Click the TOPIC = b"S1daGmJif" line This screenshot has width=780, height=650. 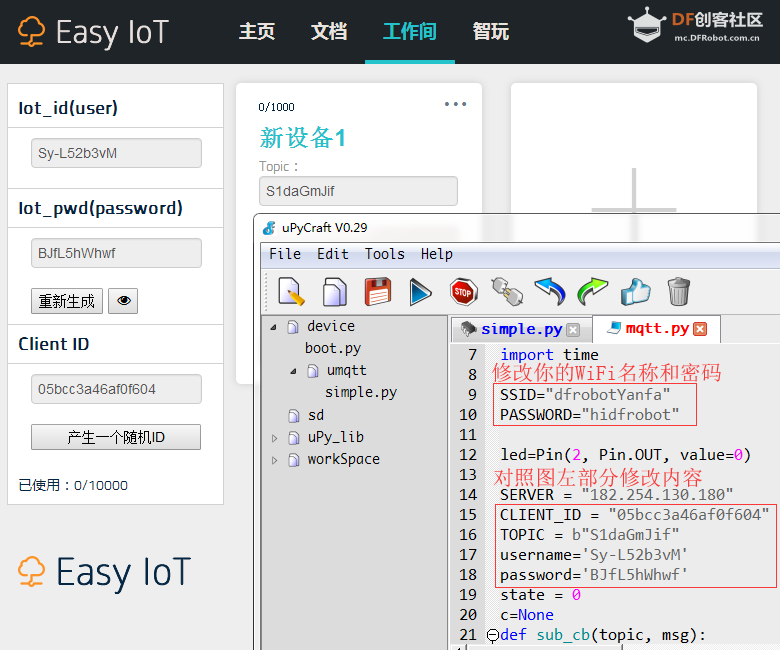point(589,535)
